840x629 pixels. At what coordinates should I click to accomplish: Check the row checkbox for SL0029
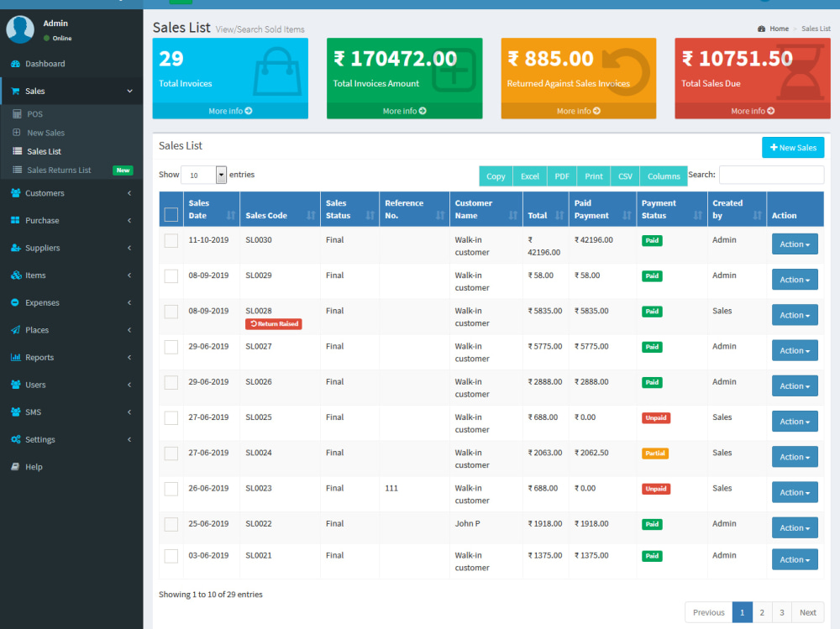coord(171,276)
